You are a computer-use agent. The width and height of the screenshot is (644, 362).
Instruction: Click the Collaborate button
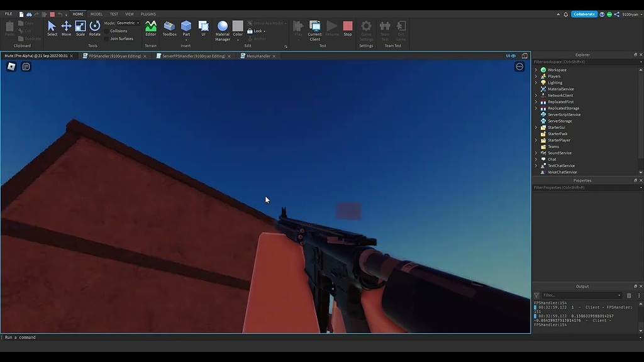(x=584, y=13)
